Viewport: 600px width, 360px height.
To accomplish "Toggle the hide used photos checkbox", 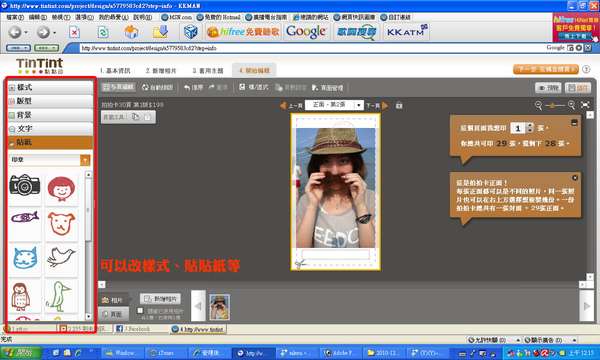I will pyautogui.click(x=140, y=310).
